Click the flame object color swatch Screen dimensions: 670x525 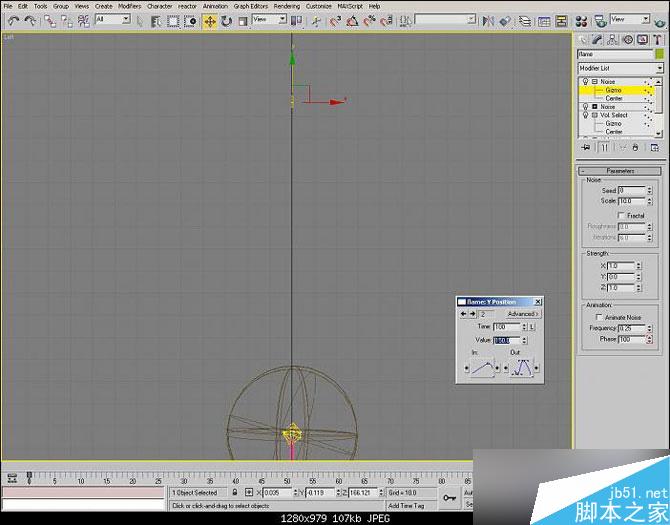click(658, 54)
